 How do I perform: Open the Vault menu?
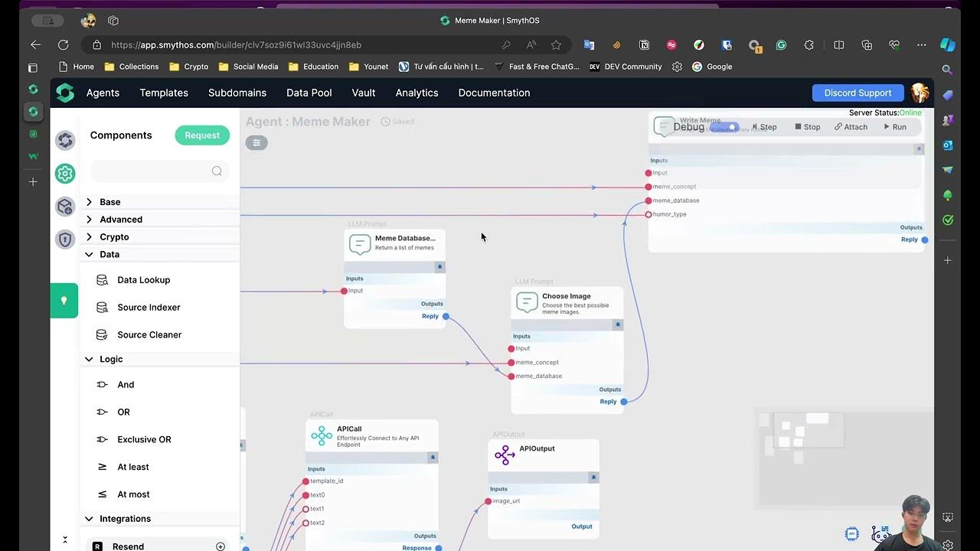364,93
